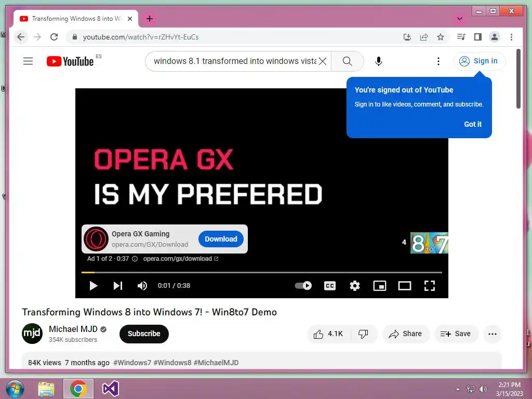
Task: Toggle closed captions CC
Action: pyautogui.click(x=330, y=286)
